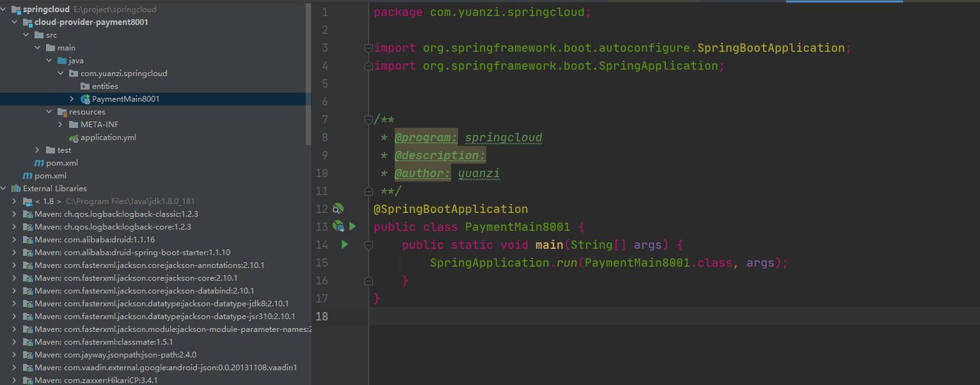
Task: Click the External Libraries icon
Action: [x=16, y=189]
